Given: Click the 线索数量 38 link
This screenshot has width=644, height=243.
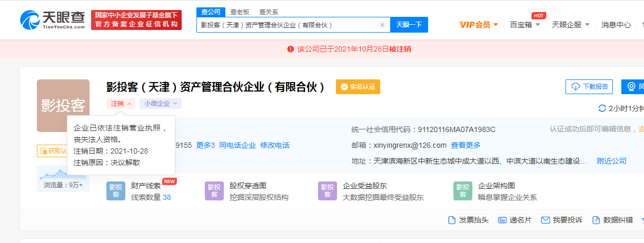Looking at the screenshot, I should click(x=151, y=197).
